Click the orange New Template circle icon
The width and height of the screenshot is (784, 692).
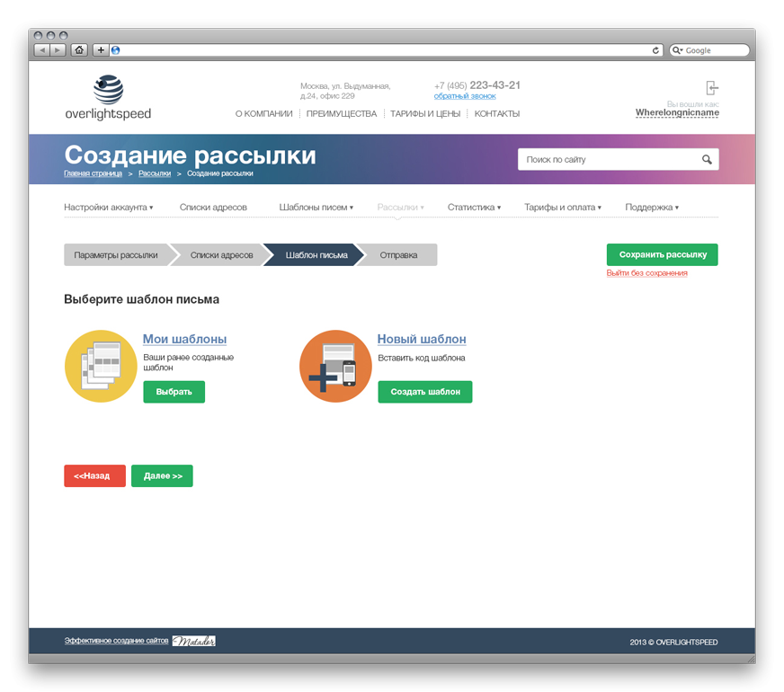pyautogui.click(x=335, y=367)
